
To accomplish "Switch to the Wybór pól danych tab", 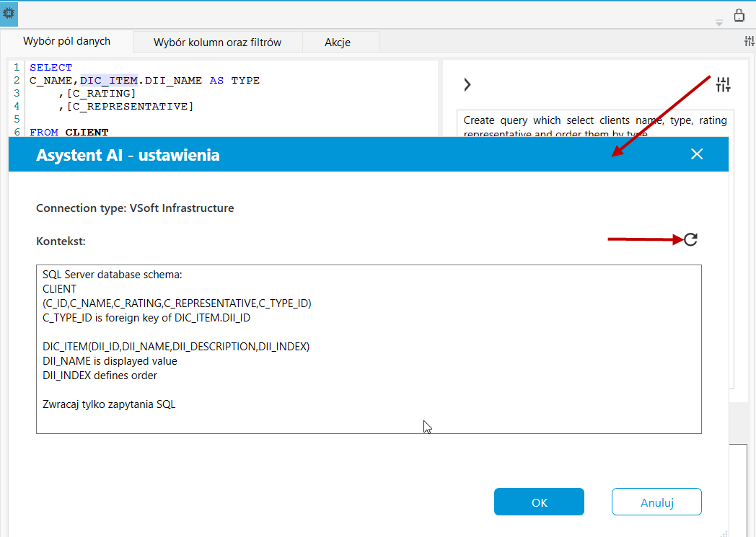I will click(x=66, y=41).
